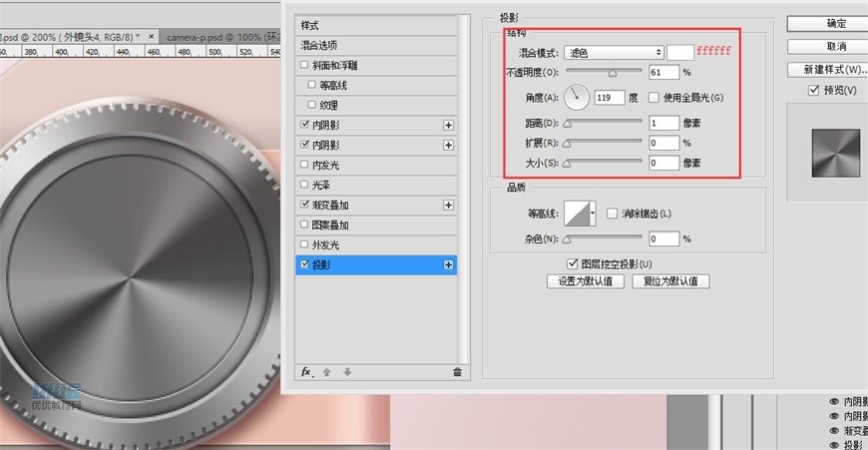
Task: Uncheck the second 内阴影 checkbox
Action: (x=304, y=145)
